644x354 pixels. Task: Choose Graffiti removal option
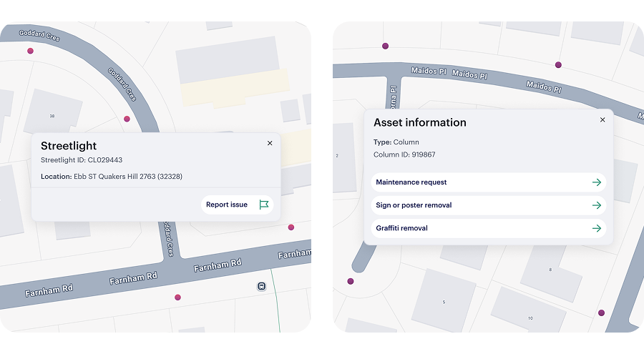click(x=488, y=228)
